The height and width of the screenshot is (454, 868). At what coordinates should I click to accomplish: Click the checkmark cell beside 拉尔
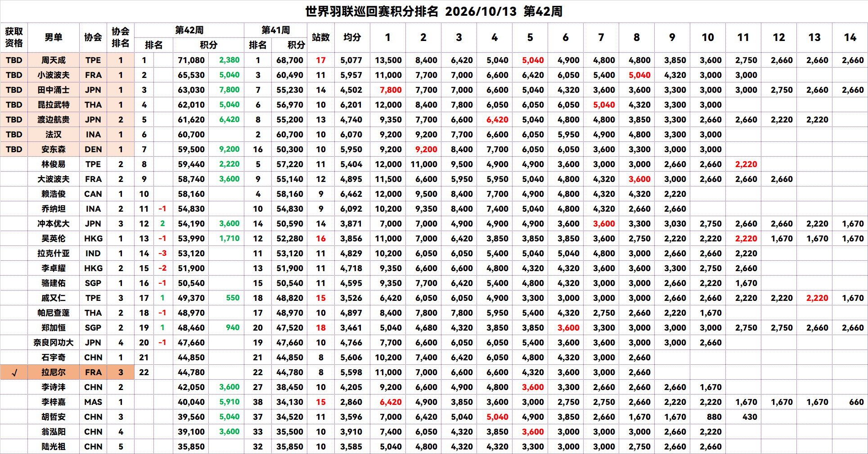point(14,372)
